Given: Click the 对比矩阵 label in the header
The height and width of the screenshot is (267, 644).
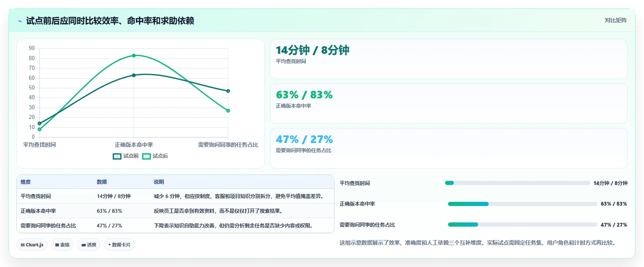Looking at the screenshot, I should coord(615,21).
